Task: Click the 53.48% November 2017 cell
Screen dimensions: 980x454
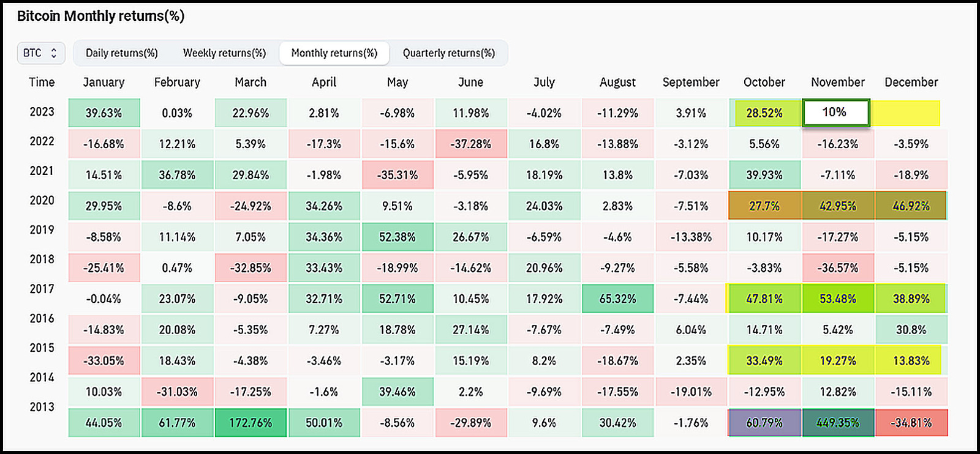Action: point(838,299)
